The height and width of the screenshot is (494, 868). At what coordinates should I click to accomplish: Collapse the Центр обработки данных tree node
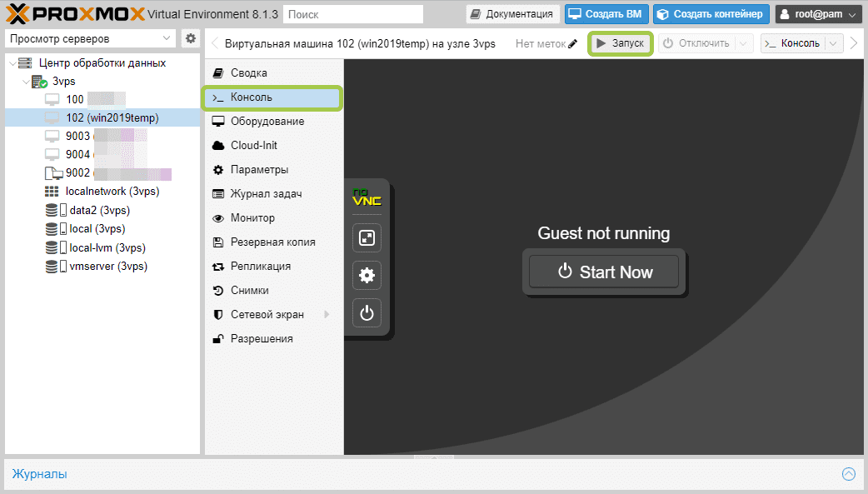(x=12, y=63)
